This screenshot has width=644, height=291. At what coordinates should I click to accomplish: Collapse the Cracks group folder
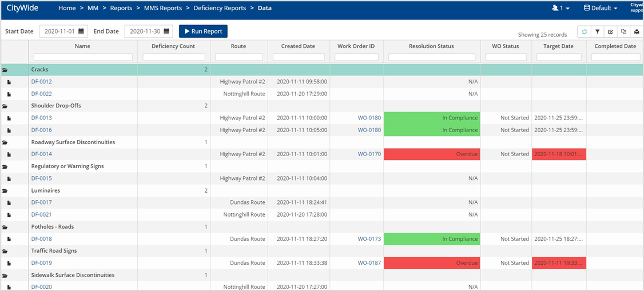5,70
